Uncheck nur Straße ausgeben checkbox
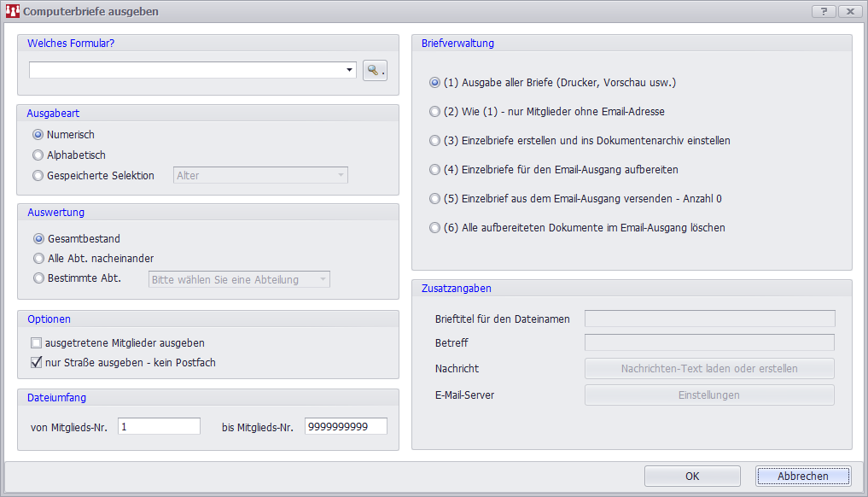This screenshot has width=868, height=497. pos(37,362)
